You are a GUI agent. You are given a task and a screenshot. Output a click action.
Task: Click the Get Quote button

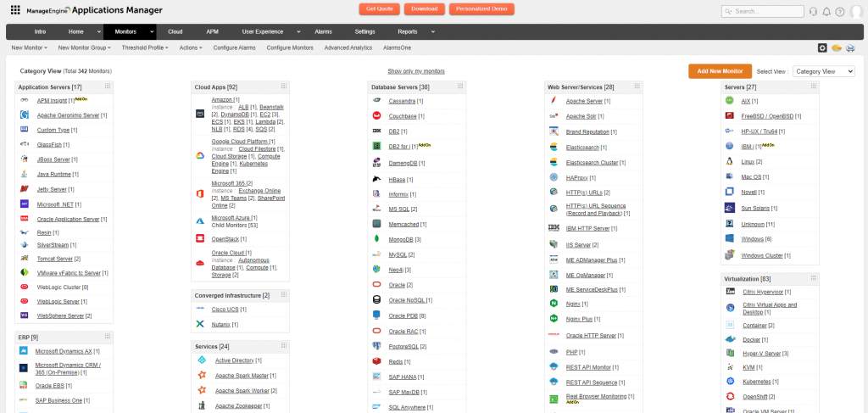pos(379,8)
